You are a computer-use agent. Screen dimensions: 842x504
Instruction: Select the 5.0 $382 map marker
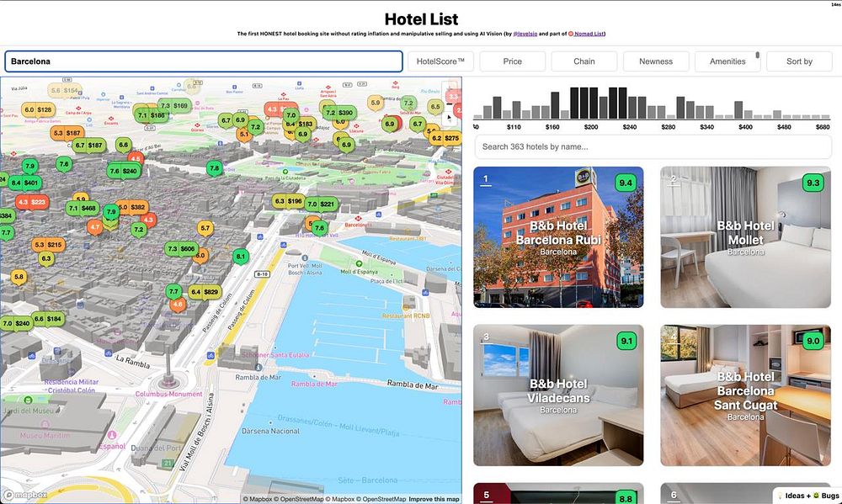click(131, 207)
